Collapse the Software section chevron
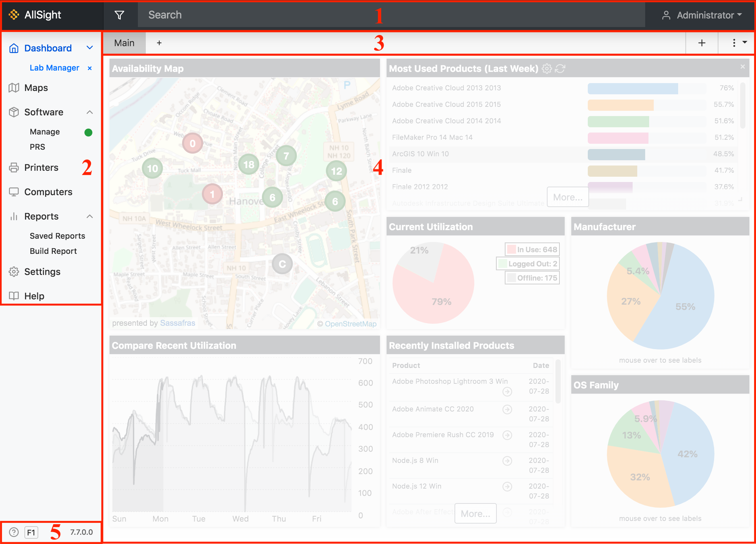This screenshot has width=756, height=544. pos(89,112)
